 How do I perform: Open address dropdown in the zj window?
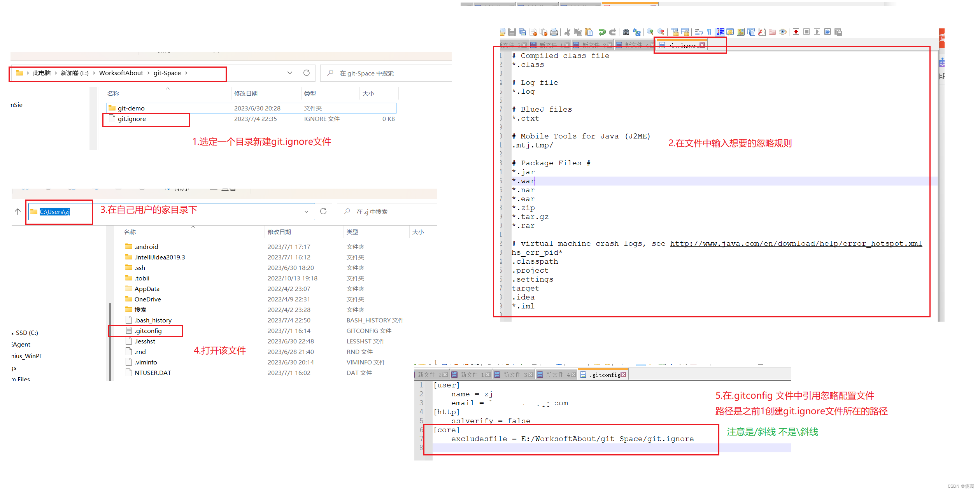[306, 212]
